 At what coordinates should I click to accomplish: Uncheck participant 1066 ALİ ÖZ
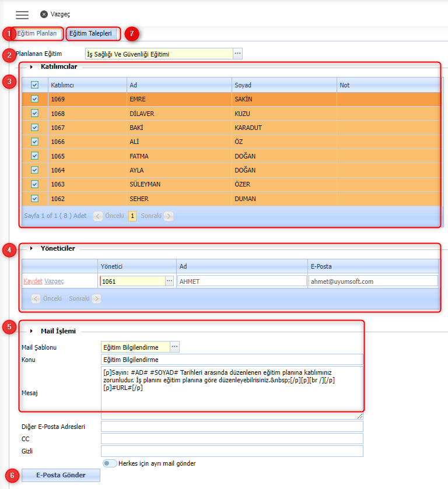(x=34, y=142)
